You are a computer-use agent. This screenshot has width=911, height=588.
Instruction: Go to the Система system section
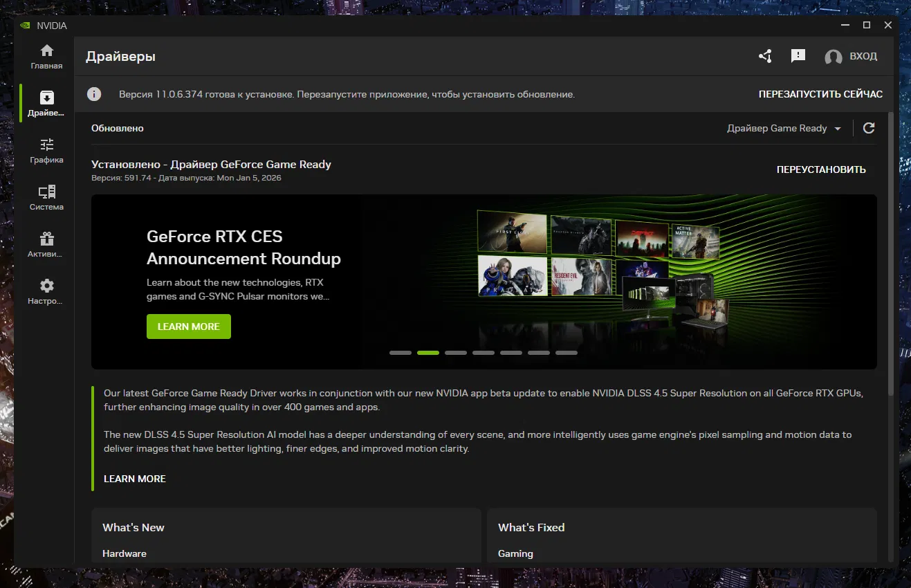tap(46, 198)
